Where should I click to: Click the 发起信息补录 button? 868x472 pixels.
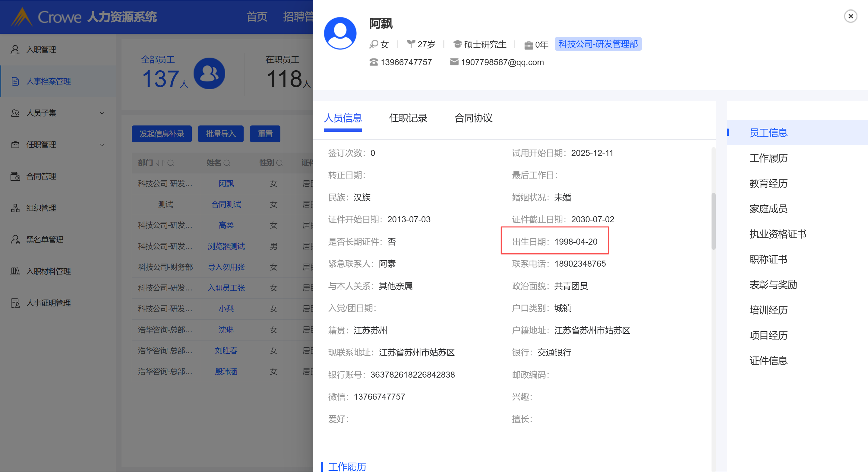click(x=161, y=134)
